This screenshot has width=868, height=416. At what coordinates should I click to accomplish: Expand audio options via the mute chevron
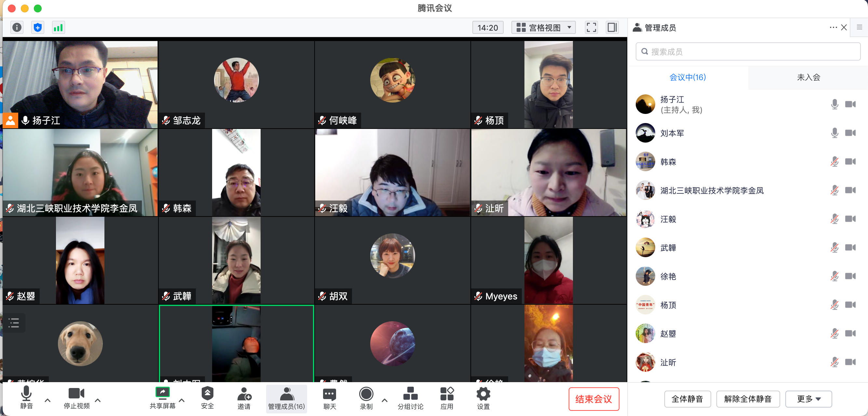pos(47,401)
